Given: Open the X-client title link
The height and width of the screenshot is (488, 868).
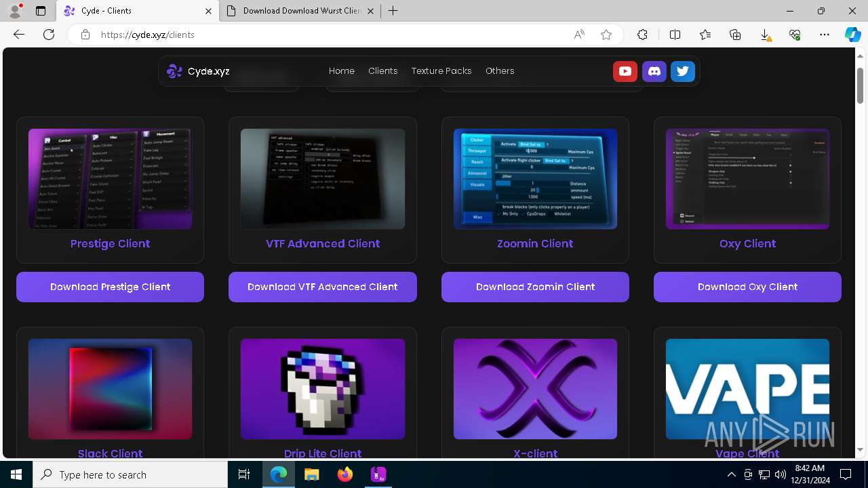Looking at the screenshot, I should pyautogui.click(x=535, y=453).
